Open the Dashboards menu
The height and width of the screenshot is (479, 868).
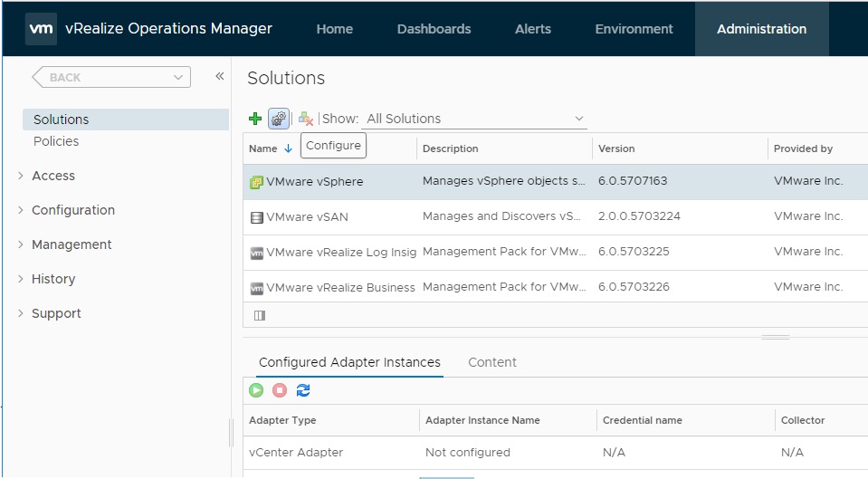[434, 29]
